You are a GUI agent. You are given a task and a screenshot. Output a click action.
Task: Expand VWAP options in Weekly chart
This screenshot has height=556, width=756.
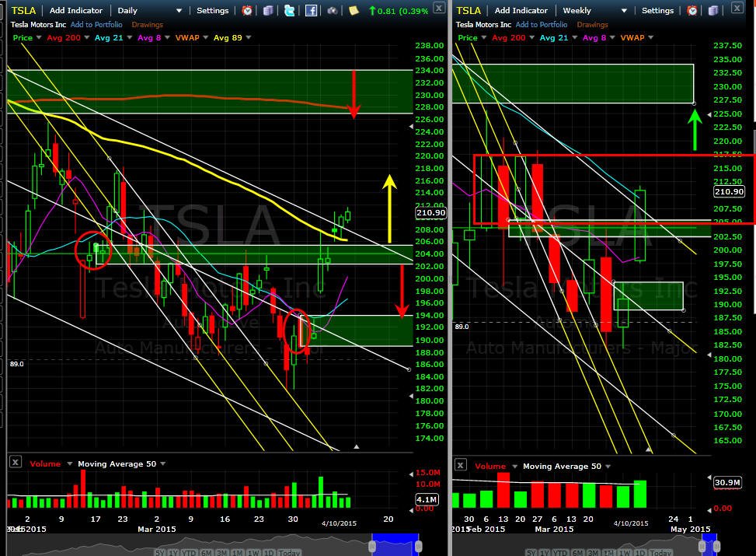tap(650, 37)
